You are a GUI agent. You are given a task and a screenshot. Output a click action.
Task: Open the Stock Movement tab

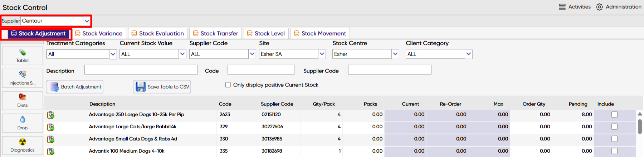[x=320, y=34]
